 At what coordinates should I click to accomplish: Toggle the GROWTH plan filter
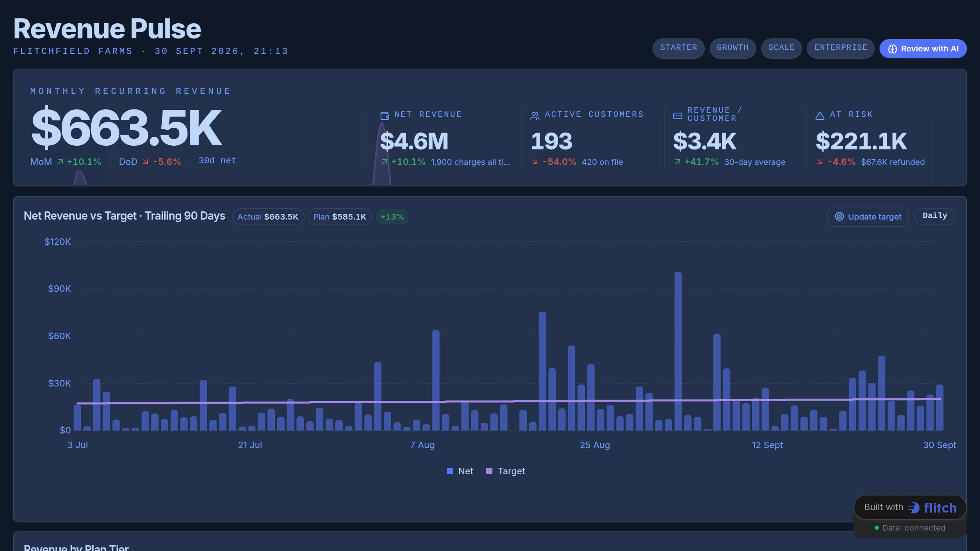pos(733,48)
